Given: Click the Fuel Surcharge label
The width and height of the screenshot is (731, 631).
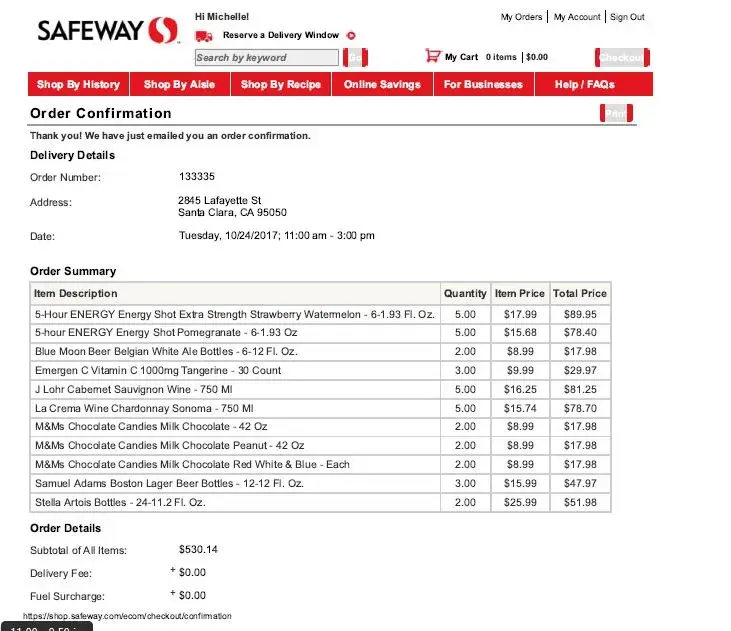Looking at the screenshot, I should [67, 596].
